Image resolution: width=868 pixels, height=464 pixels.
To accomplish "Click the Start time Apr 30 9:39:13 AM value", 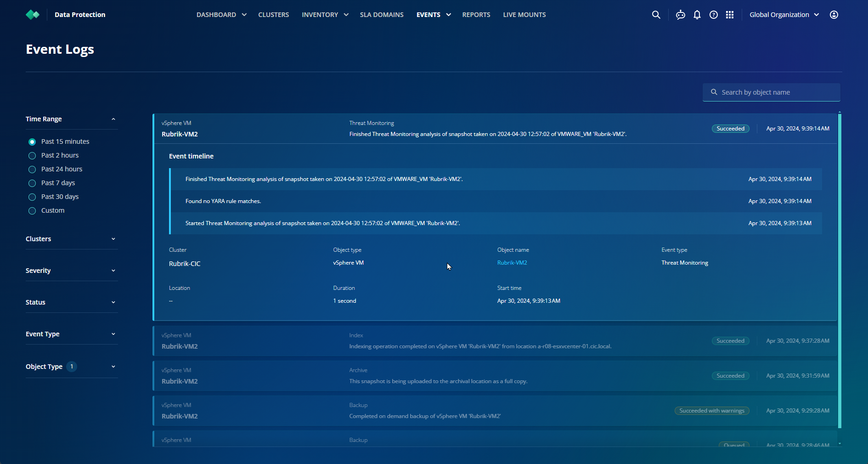I will click(529, 301).
